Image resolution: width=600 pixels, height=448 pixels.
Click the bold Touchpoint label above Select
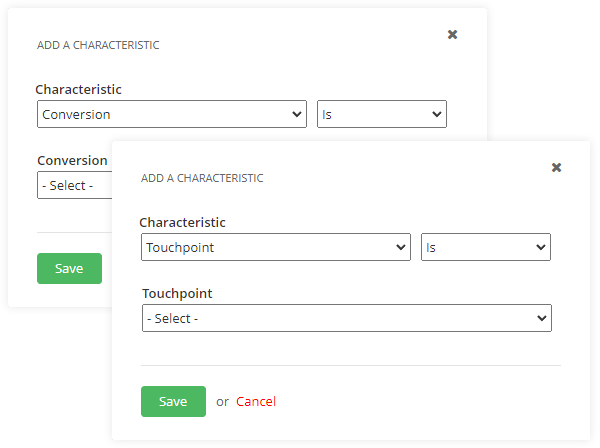click(177, 294)
